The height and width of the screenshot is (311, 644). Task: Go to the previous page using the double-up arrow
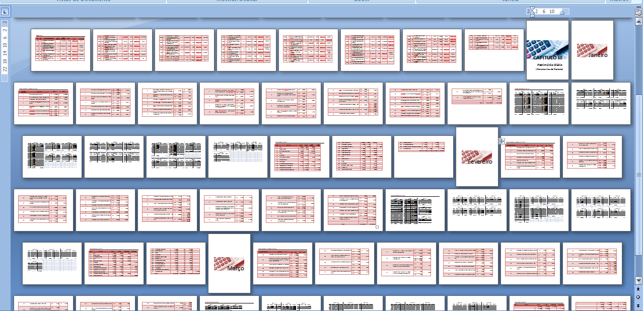[x=638, y=289]
